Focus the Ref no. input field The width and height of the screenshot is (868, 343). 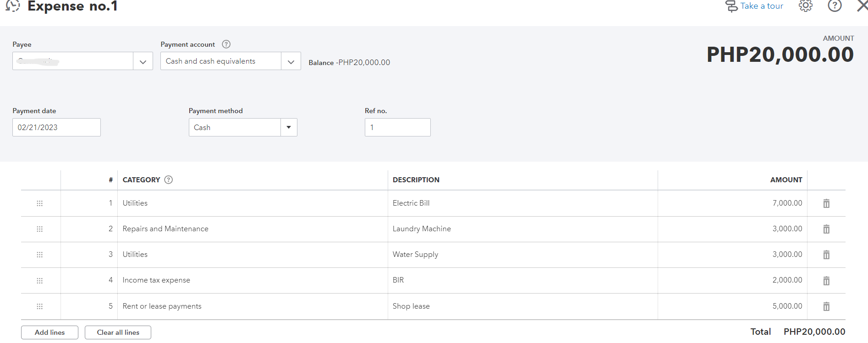coord(397,127)
